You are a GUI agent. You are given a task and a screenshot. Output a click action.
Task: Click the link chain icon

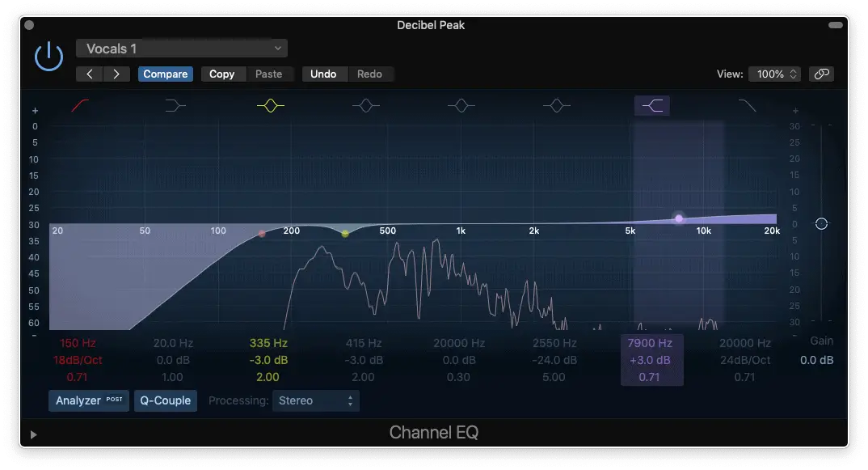pyautogui.click(x=821, y=74)
